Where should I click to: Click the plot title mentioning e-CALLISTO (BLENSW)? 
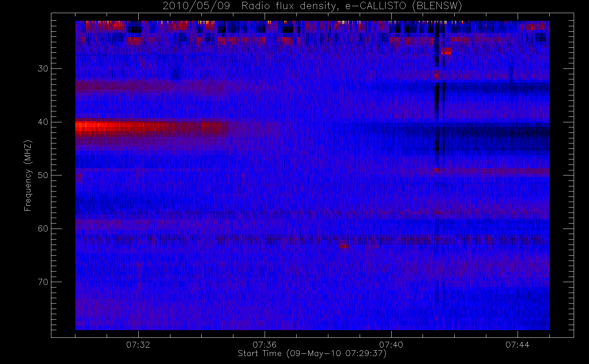click(x=312, y=6)
